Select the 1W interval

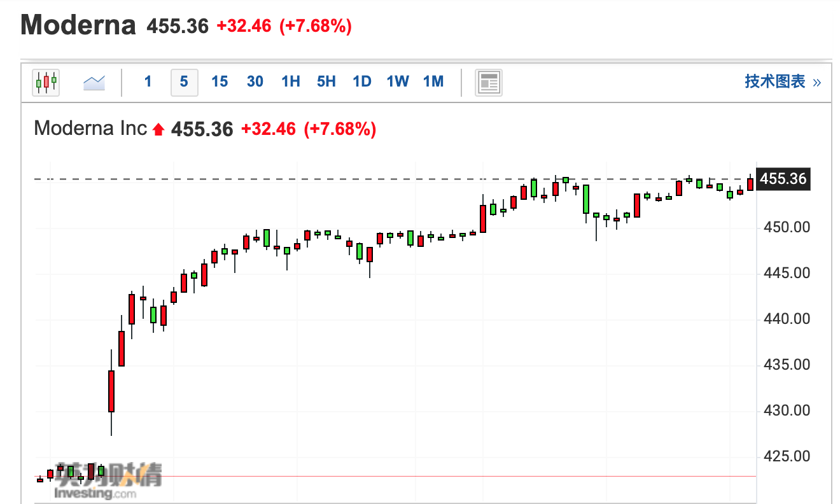tap(398, 81)
